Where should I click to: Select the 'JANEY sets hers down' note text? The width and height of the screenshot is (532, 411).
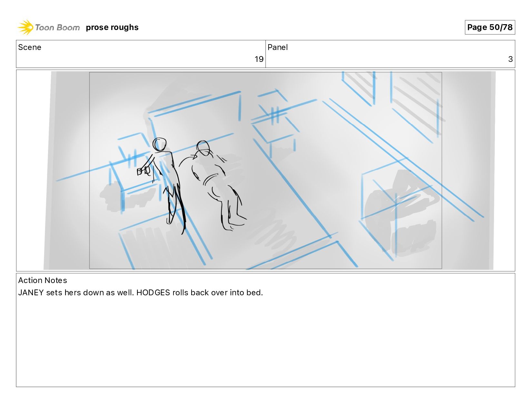[141, 293]
